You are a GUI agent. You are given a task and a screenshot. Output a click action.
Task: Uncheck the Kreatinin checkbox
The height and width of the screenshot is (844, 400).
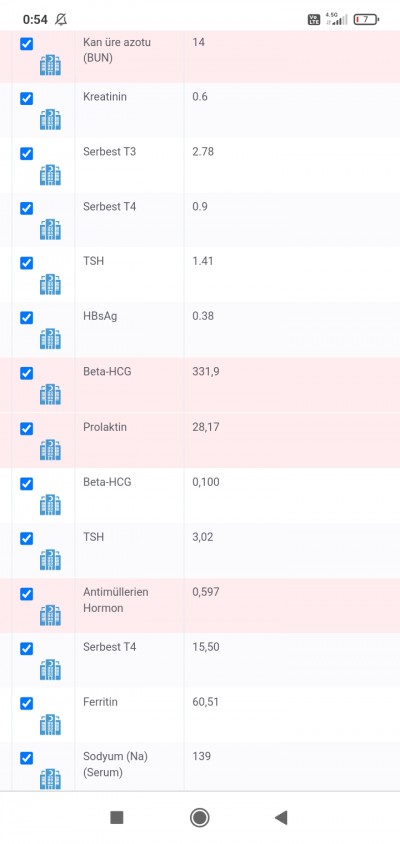coord(26,99)
